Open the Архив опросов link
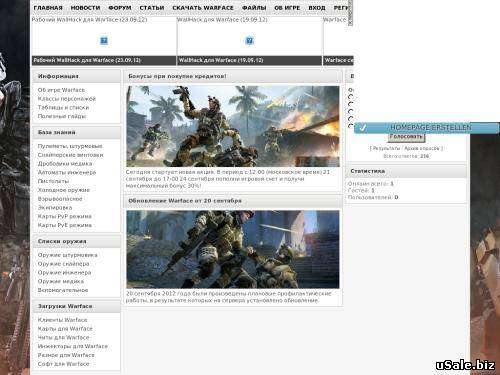The height and width of the screenshot is (375, 500). [422, 148]
